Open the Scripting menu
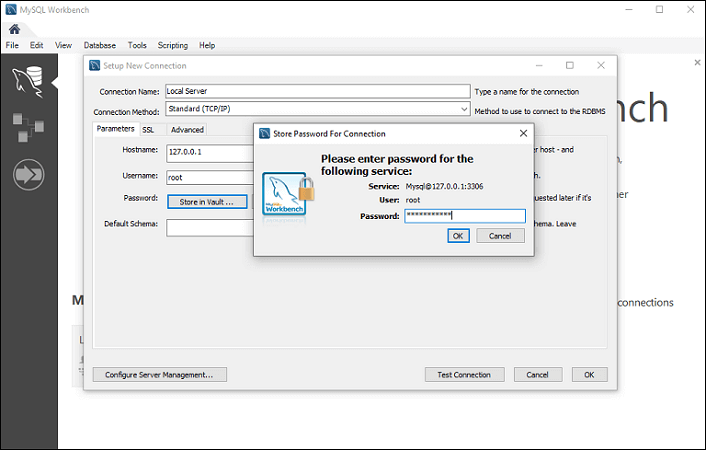The image size is (706, 450). click(172, 45)
